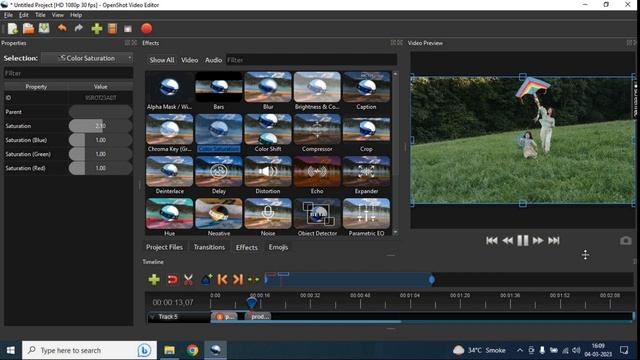Adjust the Saturation (Red) slider
Image resolution: width=640 pixels, height=360 pixels.
(x=100, y=168)
